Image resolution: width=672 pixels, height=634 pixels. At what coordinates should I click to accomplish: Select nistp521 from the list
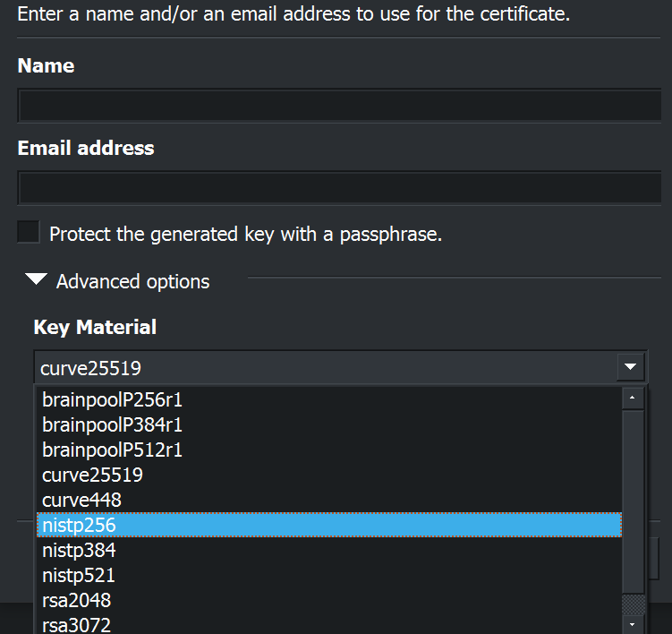pyautogui.click(x=79, y=575)
